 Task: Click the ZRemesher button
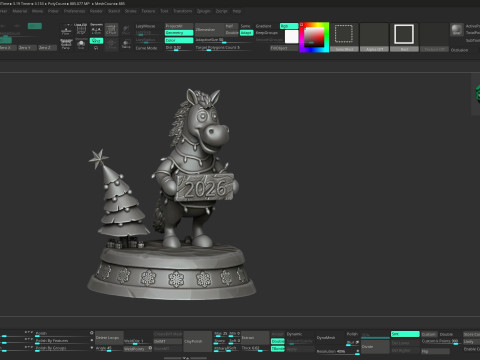coord(209,29)
